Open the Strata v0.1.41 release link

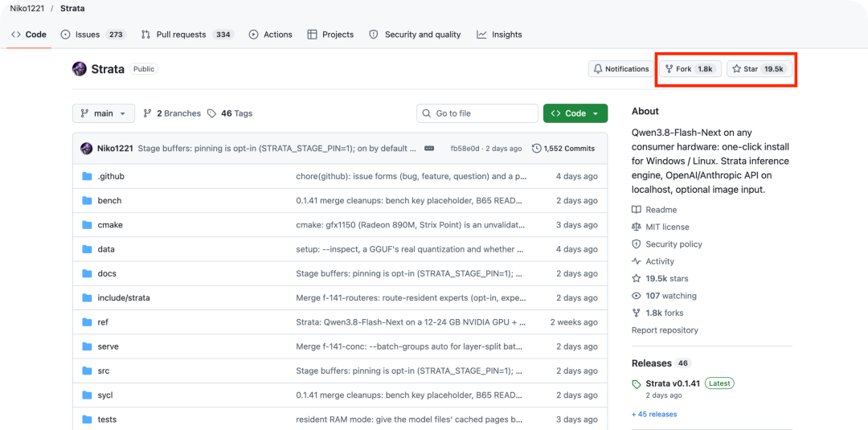pyautogui.click(x=674, y=383)
